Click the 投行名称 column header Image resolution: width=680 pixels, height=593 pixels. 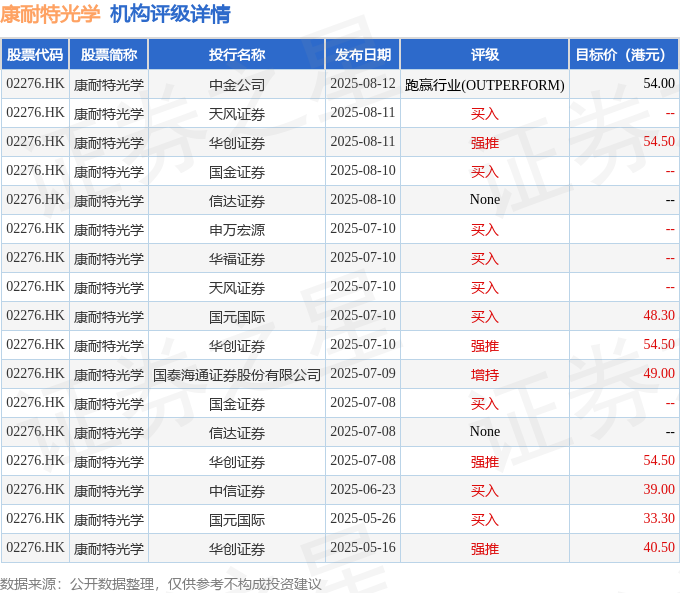237,55
